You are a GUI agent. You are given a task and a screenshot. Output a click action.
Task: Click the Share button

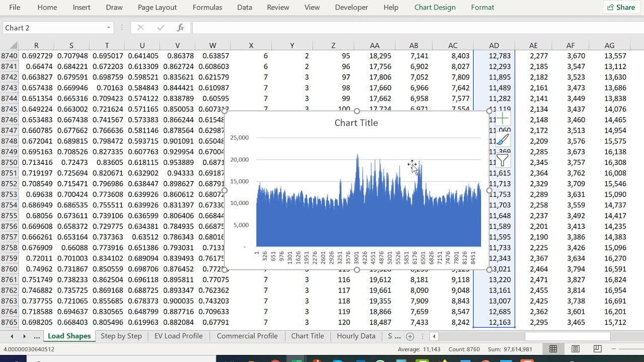point(621,8)
